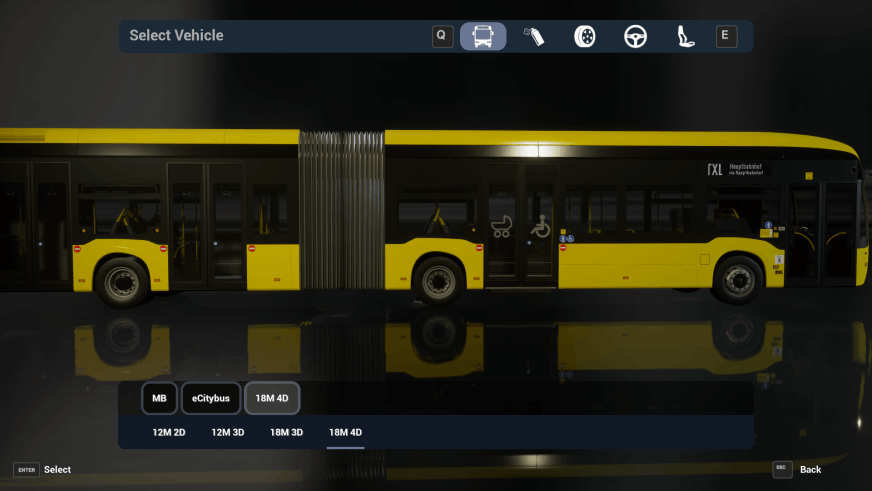Open the steering wheel customization icon
The width and height of the screenshot is (872, 491).
635,37
